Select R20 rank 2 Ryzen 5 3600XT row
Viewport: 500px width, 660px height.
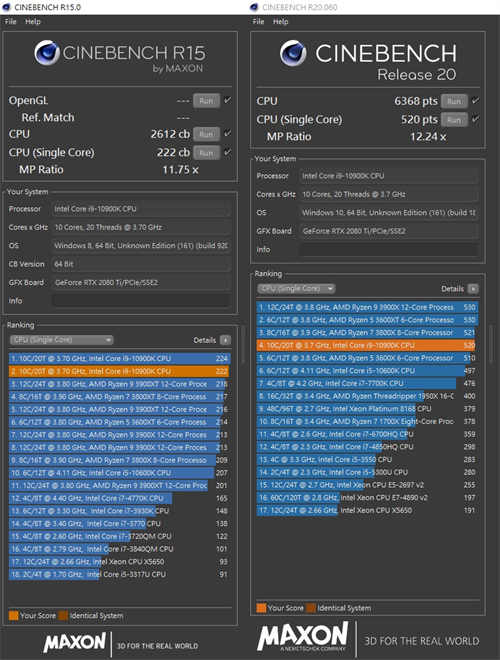coord(367,320)
